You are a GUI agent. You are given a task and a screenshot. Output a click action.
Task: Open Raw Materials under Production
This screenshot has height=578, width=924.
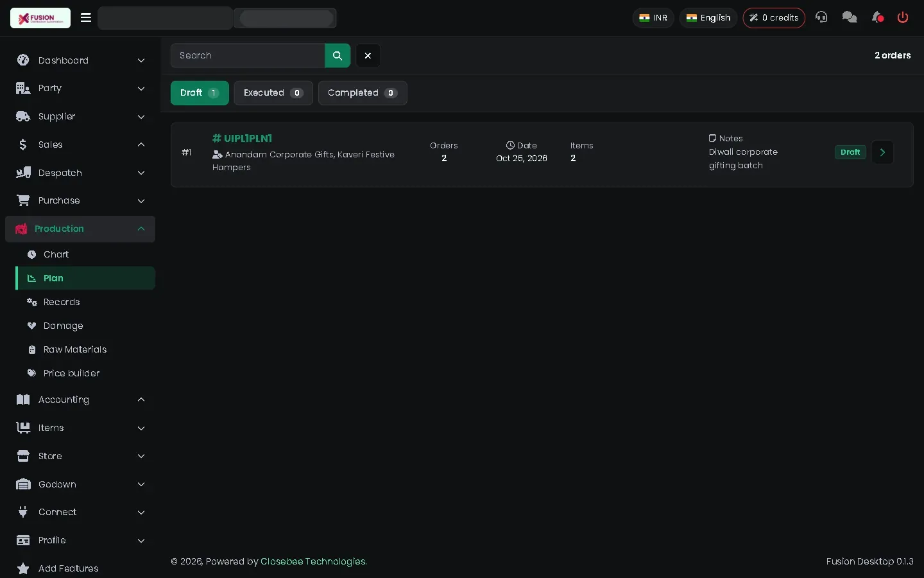tap(85, 349)
